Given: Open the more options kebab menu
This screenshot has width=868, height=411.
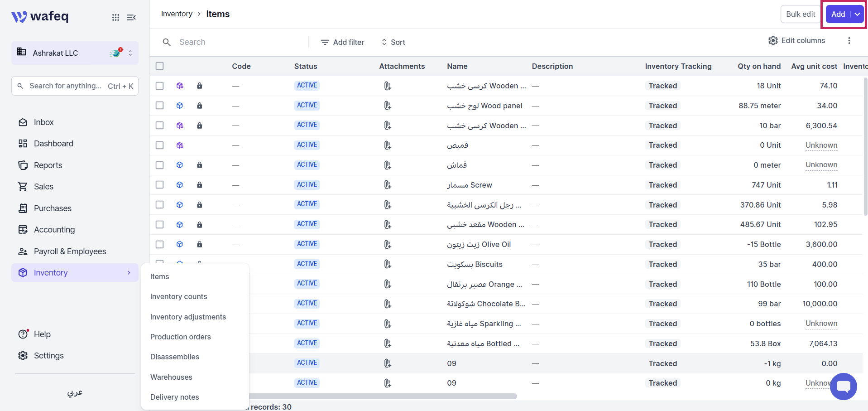Looking at the screenshot, I should click(x=849, y=41).
